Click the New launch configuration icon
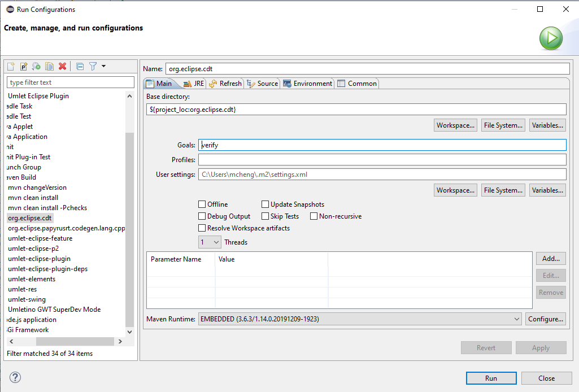 coord(11,67)
